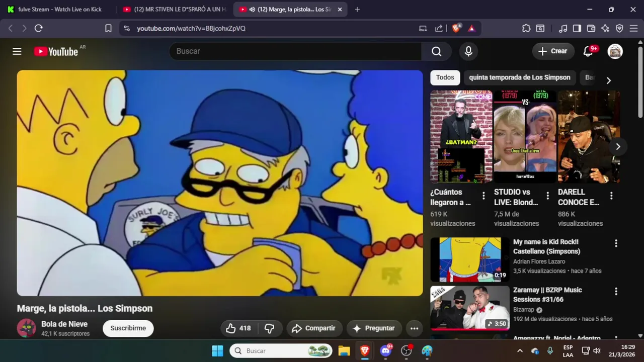
Task: Show next Shorts with the right arrow
Action: pyautogui.click(x=618, y=147)
